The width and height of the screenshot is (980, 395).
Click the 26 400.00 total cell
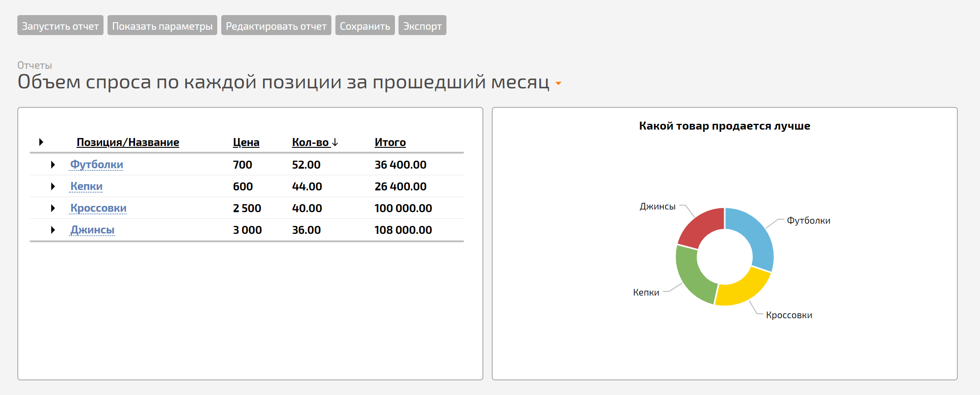(400, 186)
